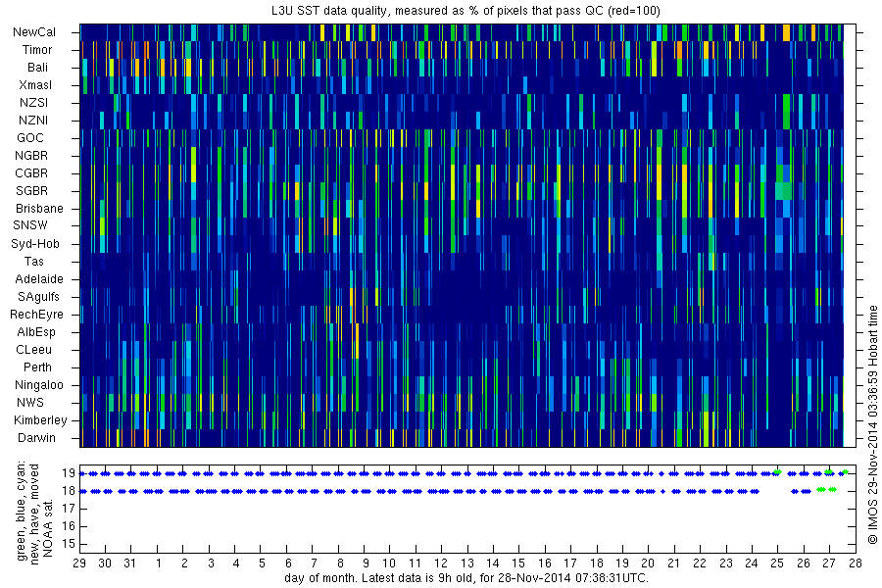Screen dimensions: 882x588
Task: Click day 30 on the x-axis
Action: [105, 563]
